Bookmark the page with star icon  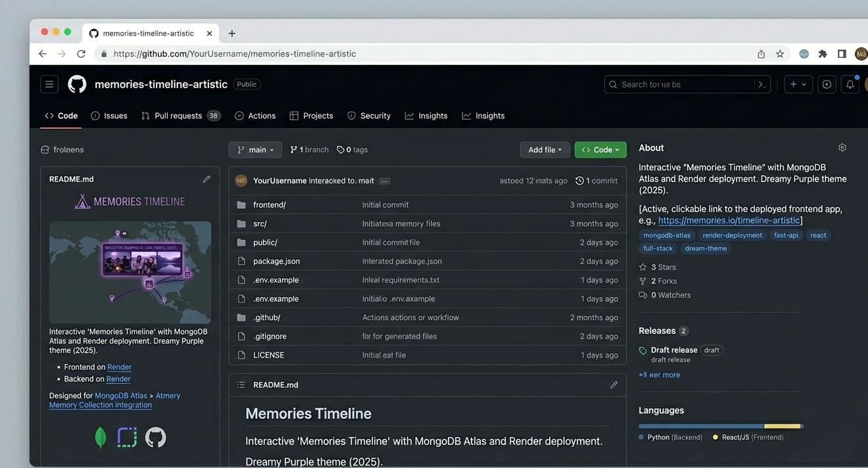[780, 54]
